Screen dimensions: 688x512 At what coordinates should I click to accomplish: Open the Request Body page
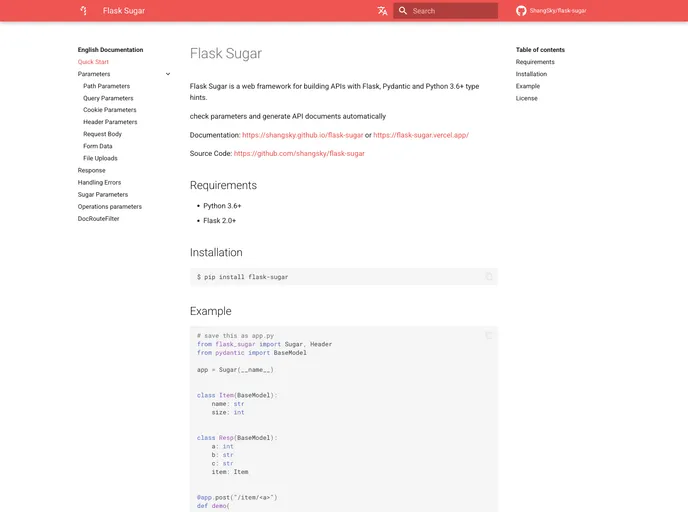click(102, 134)
